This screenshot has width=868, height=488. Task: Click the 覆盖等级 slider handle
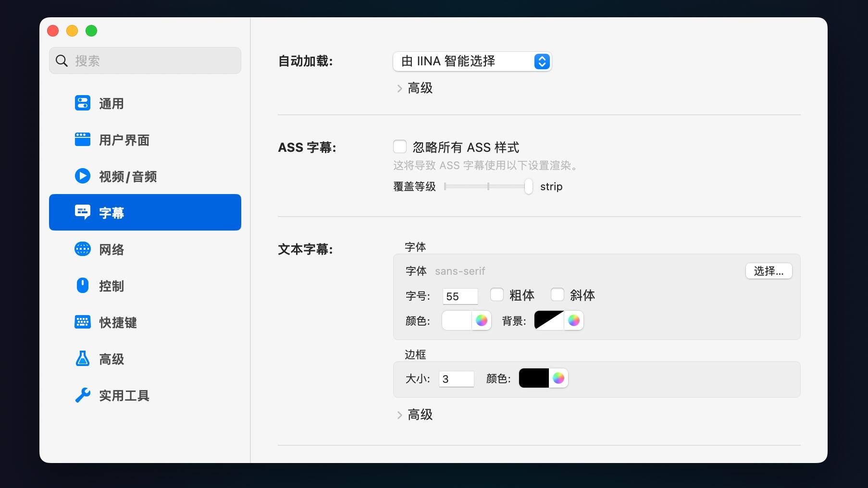pos(528,186)
